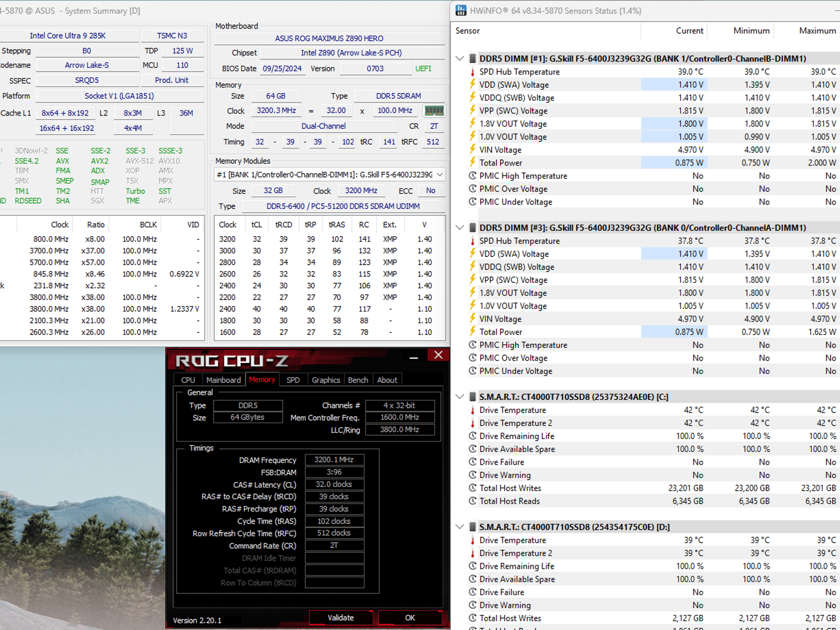Viewport: 840px width, 630px height.
Task: Click the Intel Core Ultra 9 285K field
Action: coord(68,36)
